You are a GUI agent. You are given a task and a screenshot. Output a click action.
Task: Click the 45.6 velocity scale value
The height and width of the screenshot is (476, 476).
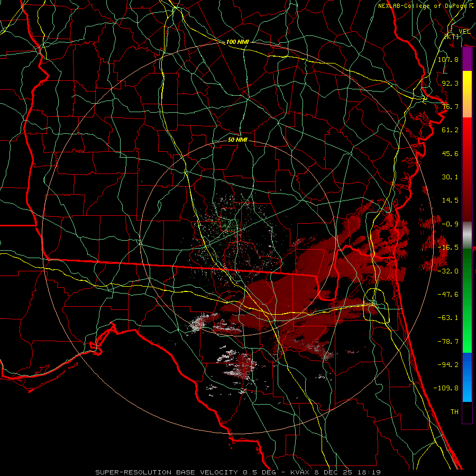pos(450,153)
